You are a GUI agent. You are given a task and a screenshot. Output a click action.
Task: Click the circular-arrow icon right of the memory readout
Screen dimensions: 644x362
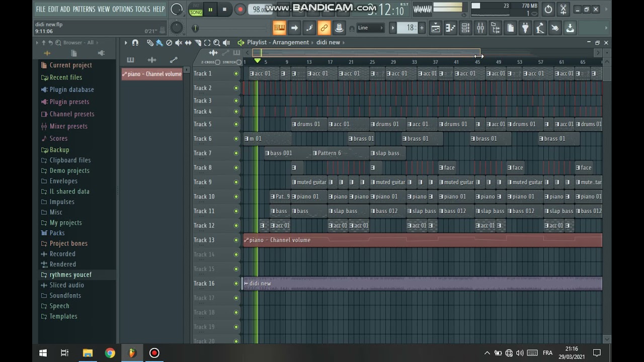coord(548,9)
